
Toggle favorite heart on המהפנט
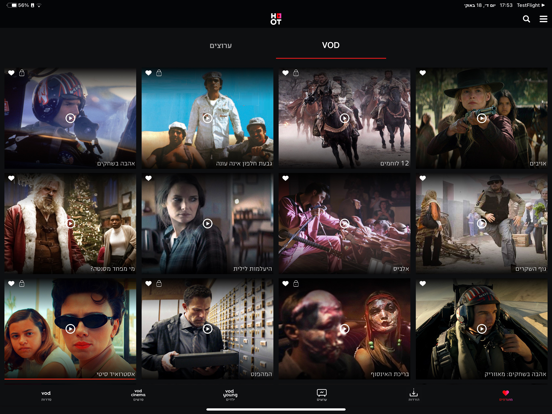(149, 283)
